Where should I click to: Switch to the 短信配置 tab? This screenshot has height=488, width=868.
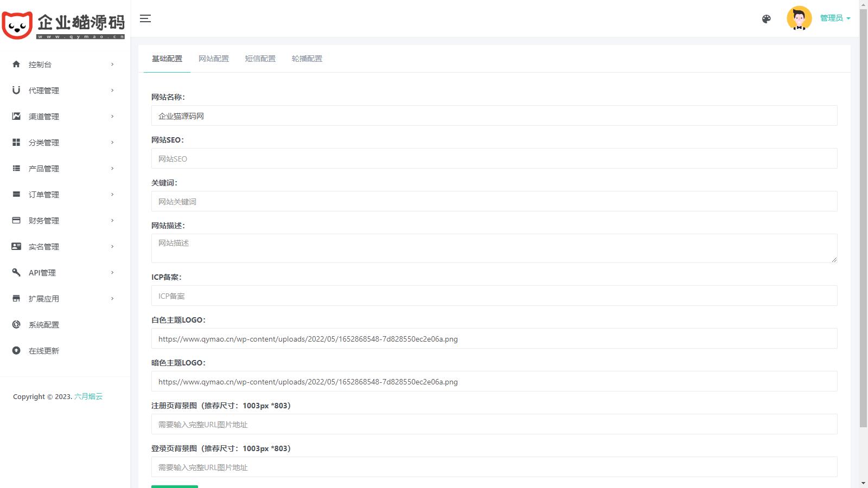click(260, 59)
